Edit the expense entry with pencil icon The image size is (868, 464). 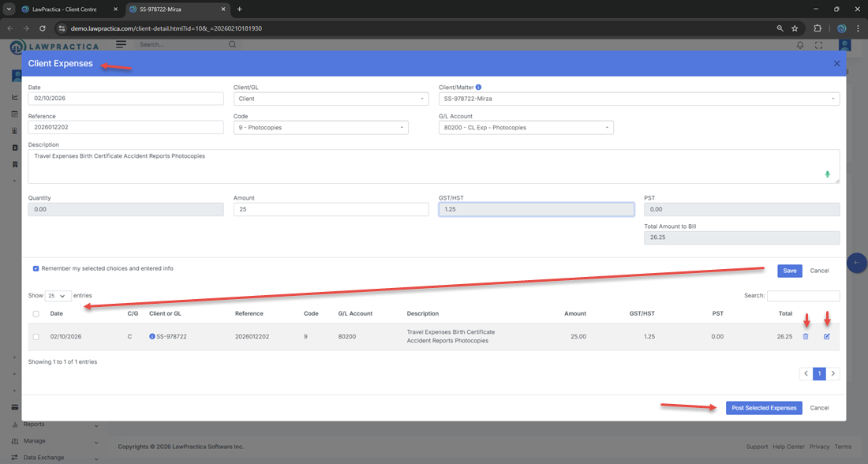click(827, 337)
